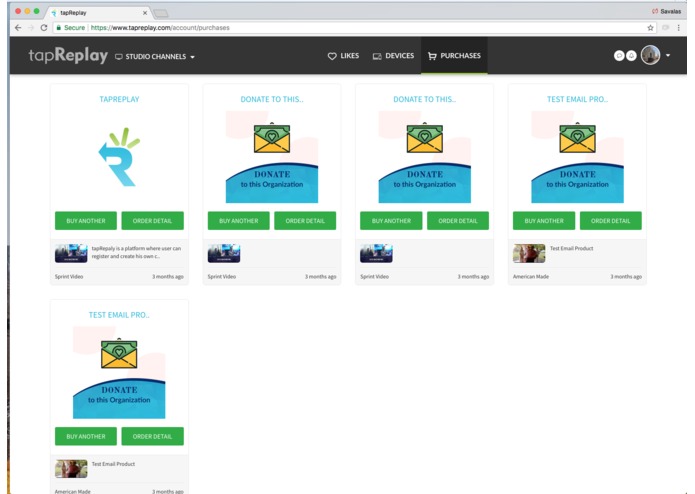Open a new browser tab
The width and height of the screenshot is (695, 494).
[x=160, y=13]
